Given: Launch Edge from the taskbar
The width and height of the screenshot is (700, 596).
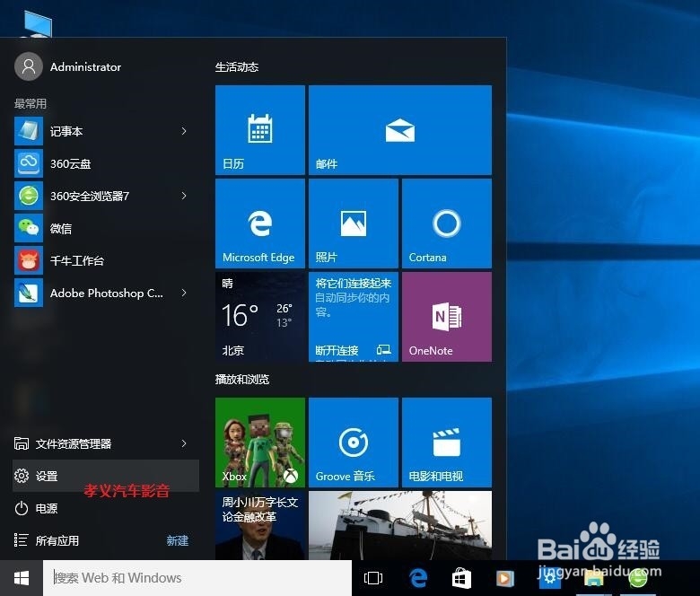Looking at the screenshot, I should 418,578.
